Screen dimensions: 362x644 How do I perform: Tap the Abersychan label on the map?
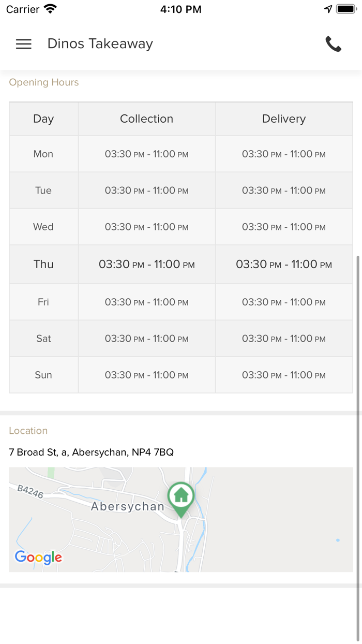pyautogui.click(x=127, y=506)
